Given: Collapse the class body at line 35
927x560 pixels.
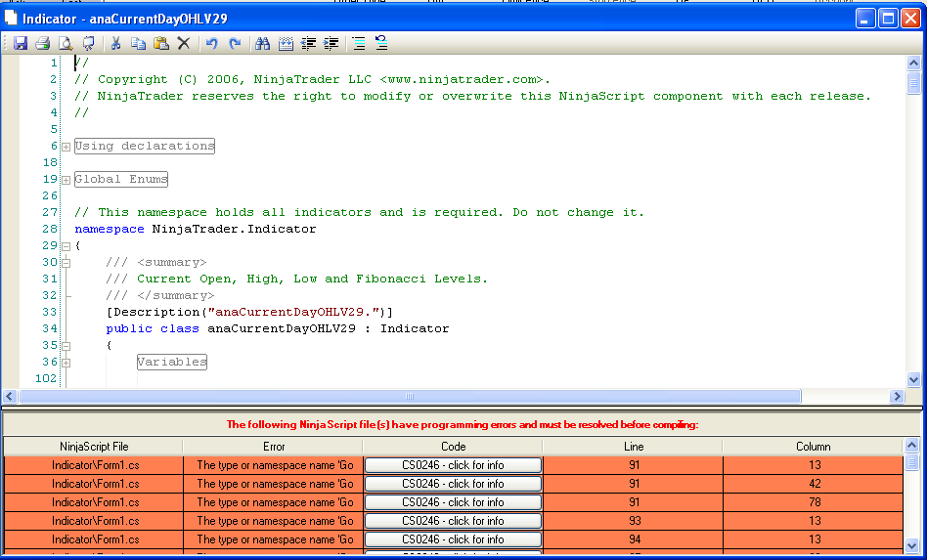Looking at the screenshot, I should (66, 346).
